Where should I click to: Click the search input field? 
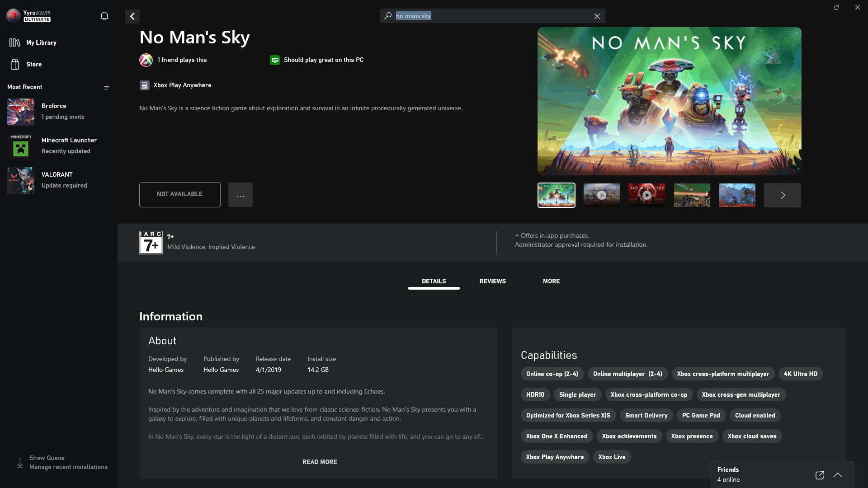(492, 15)
